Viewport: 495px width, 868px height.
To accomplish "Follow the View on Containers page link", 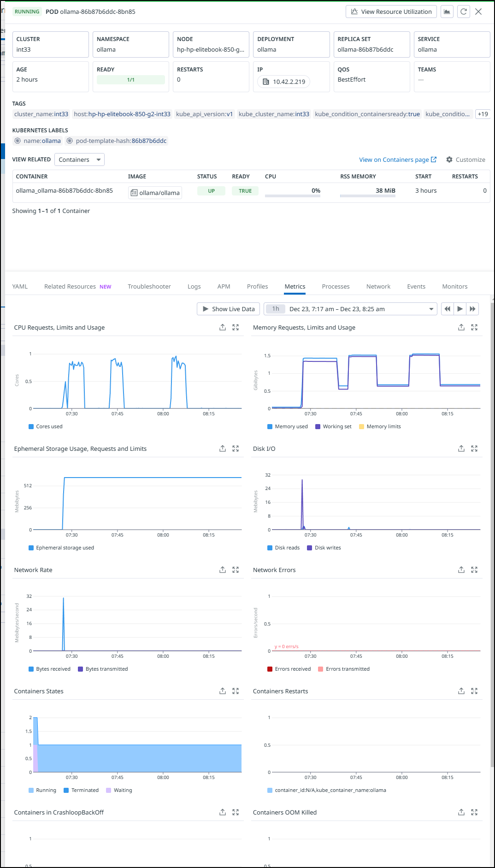I will 398,159.
